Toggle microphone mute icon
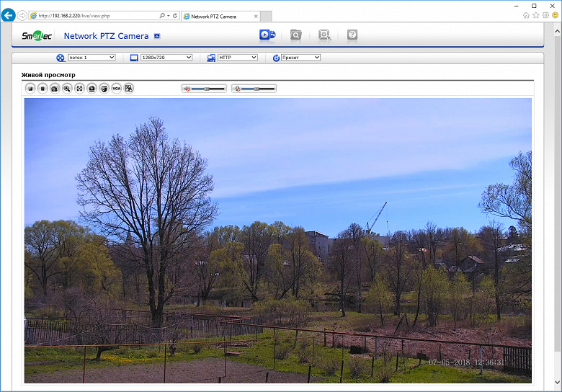Viewport: 562px width, 392px height. click(x=237, y=89)
